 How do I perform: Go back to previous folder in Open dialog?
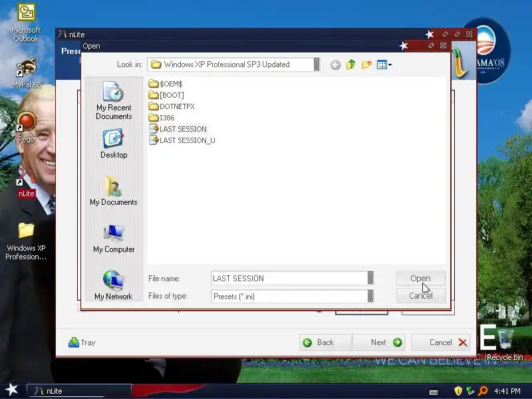(x=335, y=65)
